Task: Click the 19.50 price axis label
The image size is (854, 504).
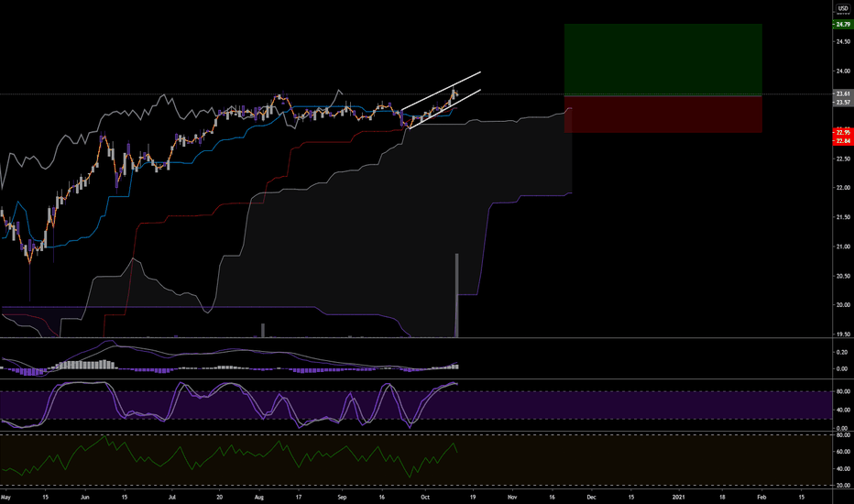Action: point(843,334)
